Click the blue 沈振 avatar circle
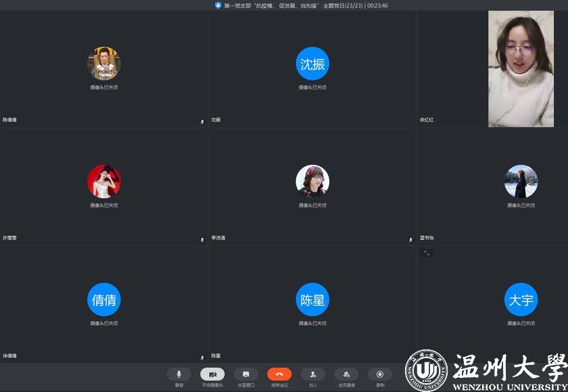568x392 pixels. point(312,64)
